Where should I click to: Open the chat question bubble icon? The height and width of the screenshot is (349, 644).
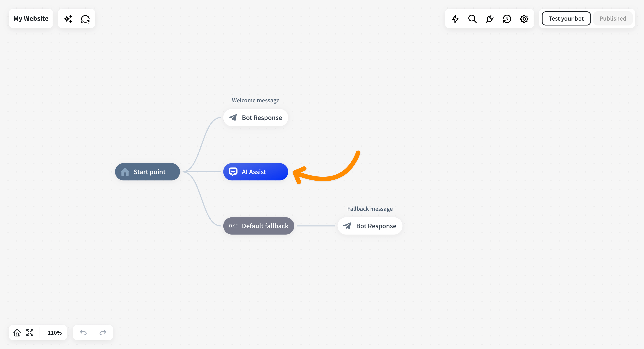(85, 19)
